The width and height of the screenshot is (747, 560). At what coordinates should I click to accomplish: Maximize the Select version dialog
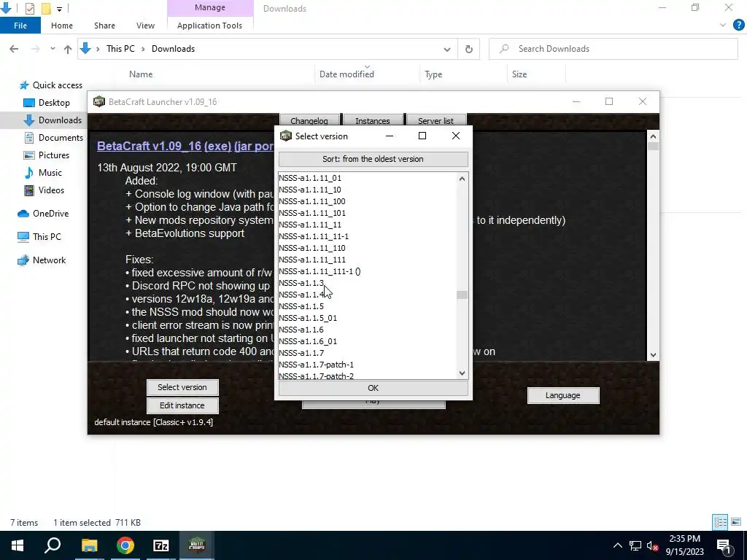coord(422,136)
